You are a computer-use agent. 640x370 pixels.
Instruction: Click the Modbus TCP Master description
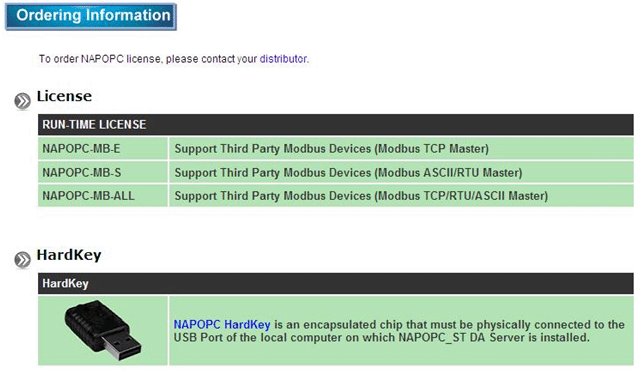pos(331,148)
